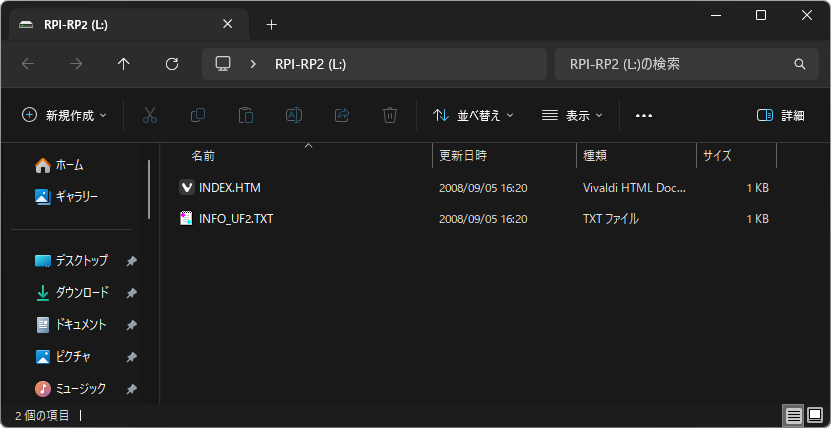
Task: Open ホーム in the sidebar
Action: coord(70,166)
